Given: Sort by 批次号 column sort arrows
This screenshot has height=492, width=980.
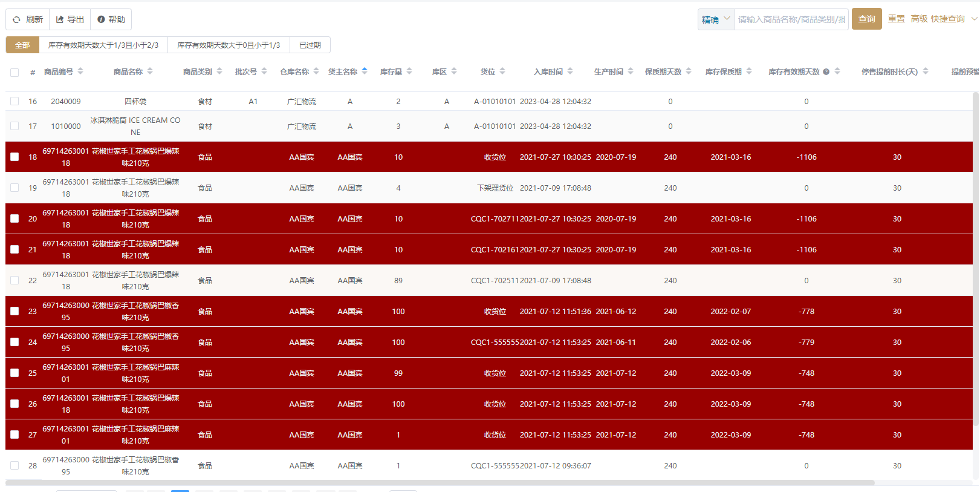Looking at the screenshot, I should [264, 71].
